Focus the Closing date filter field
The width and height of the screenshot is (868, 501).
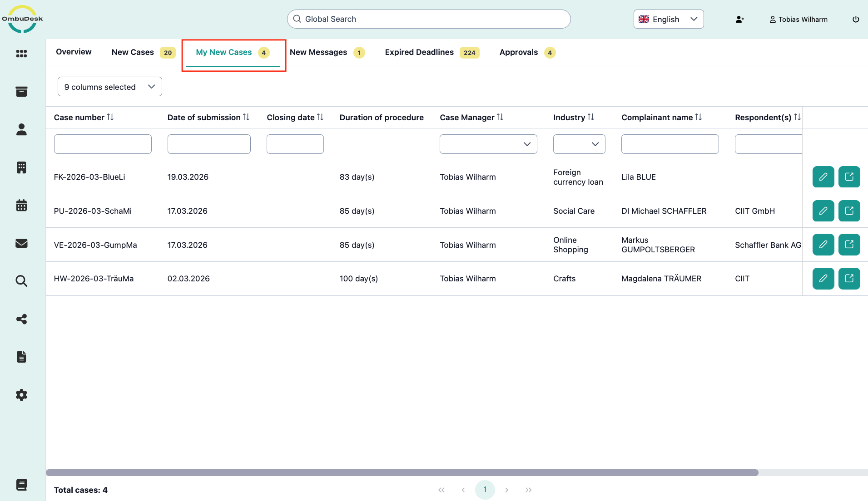pyautogui.click(x=295, y=144)
